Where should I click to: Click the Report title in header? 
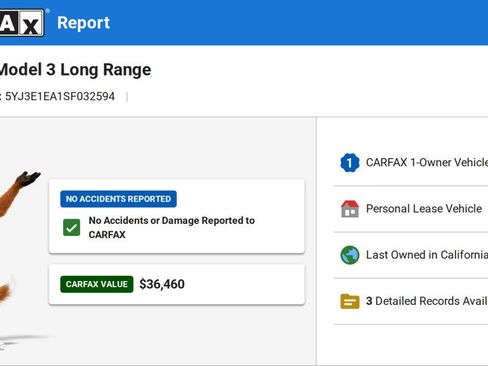tap(83, 23)
